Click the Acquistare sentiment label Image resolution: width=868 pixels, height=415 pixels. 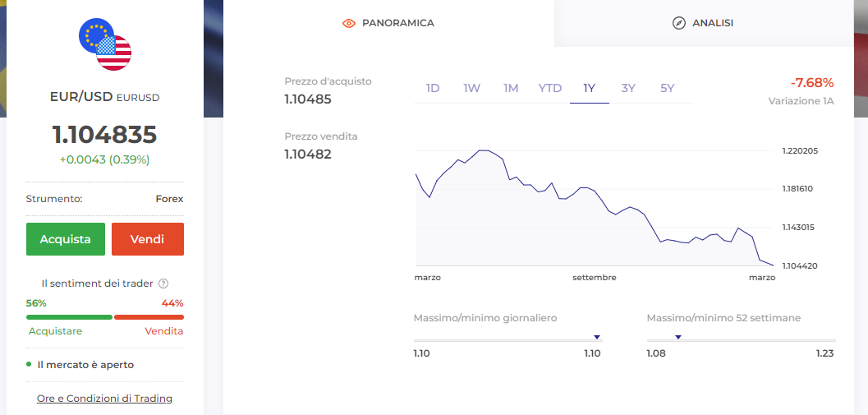(x=55, y=331)
